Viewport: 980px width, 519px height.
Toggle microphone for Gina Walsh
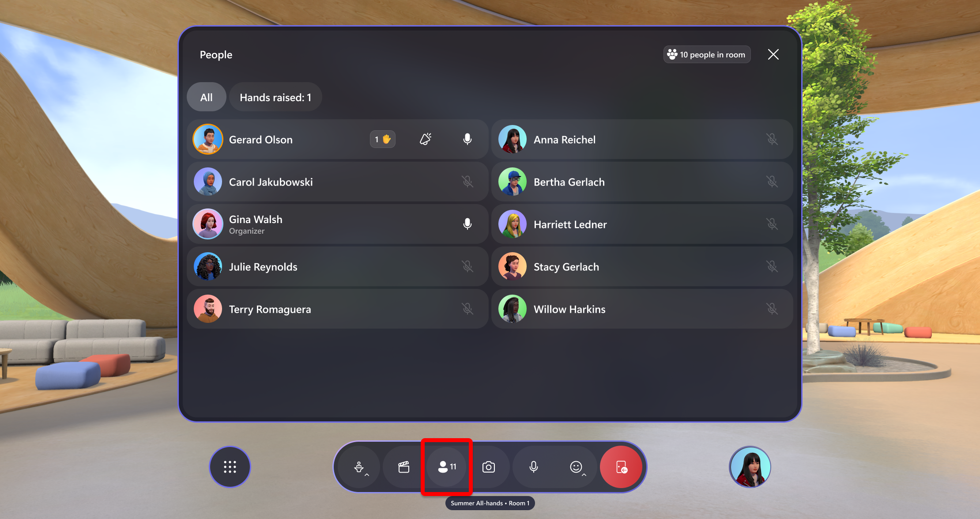467,224
